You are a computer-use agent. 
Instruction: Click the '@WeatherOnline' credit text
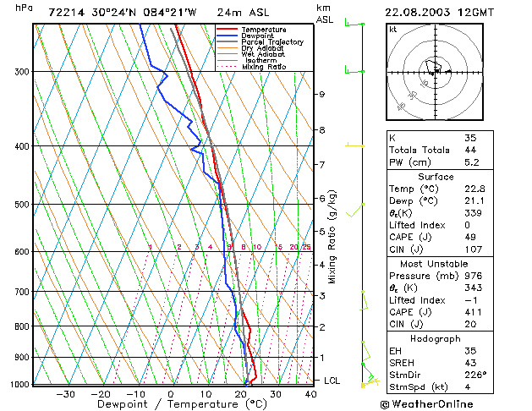click(426, 404)
